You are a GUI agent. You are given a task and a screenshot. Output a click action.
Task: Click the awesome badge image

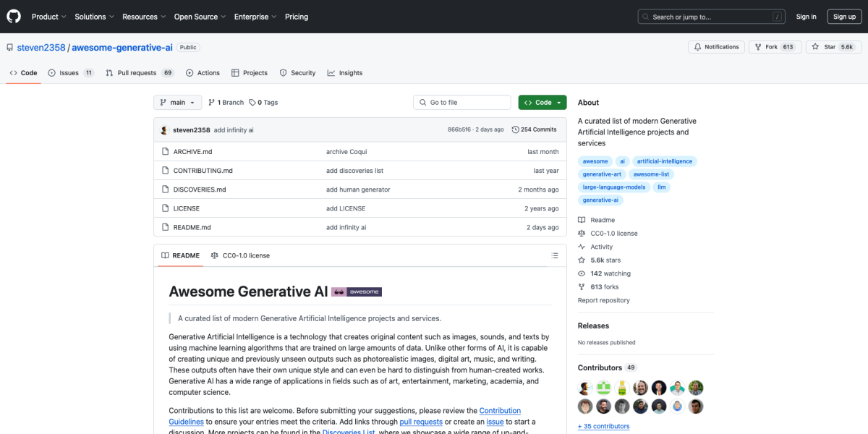357,292
